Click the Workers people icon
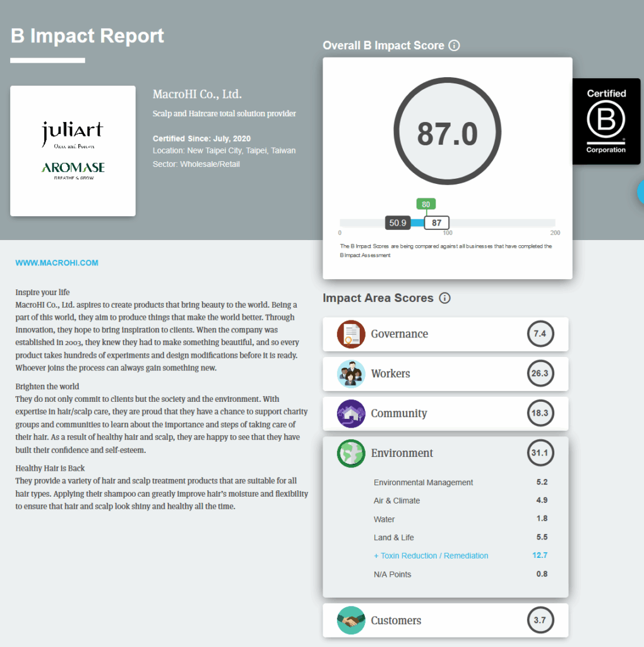 click(x=351, y=374)
